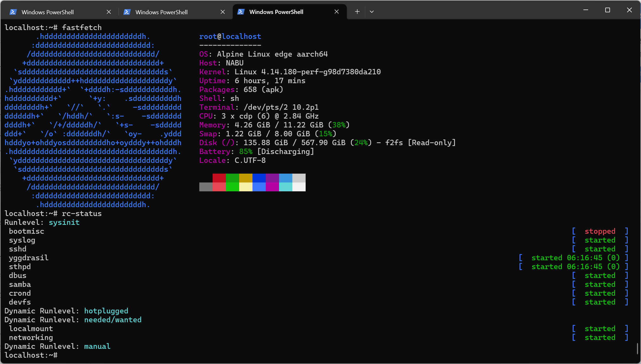Click the sysinit runlevel label
Image resolution: width=641 pixels, height=364 pixels.
64,222
